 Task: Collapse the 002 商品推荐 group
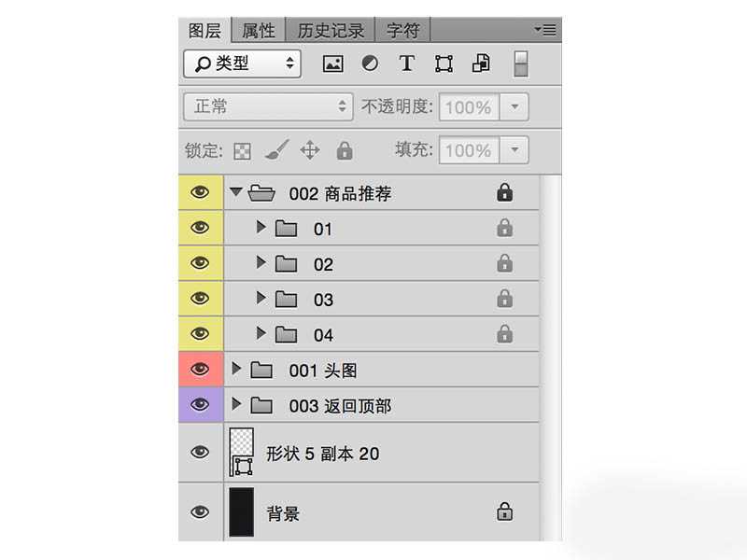(236, 192)
